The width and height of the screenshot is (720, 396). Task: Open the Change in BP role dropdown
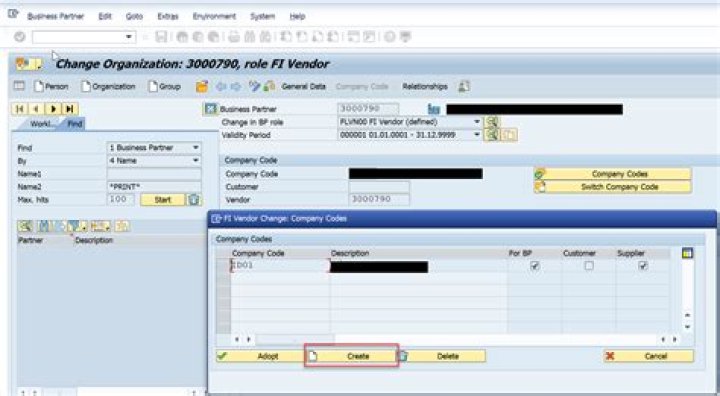[x=477, y=122]
